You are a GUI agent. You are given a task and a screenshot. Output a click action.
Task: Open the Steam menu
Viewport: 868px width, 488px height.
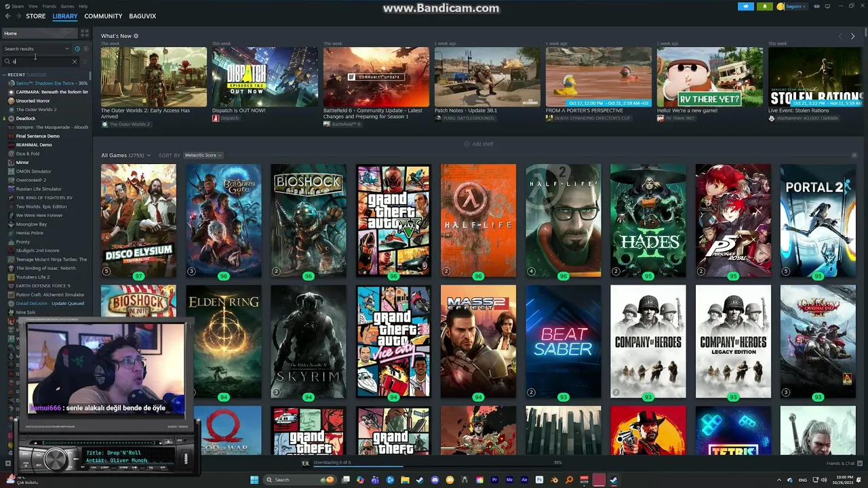[17, 6]
